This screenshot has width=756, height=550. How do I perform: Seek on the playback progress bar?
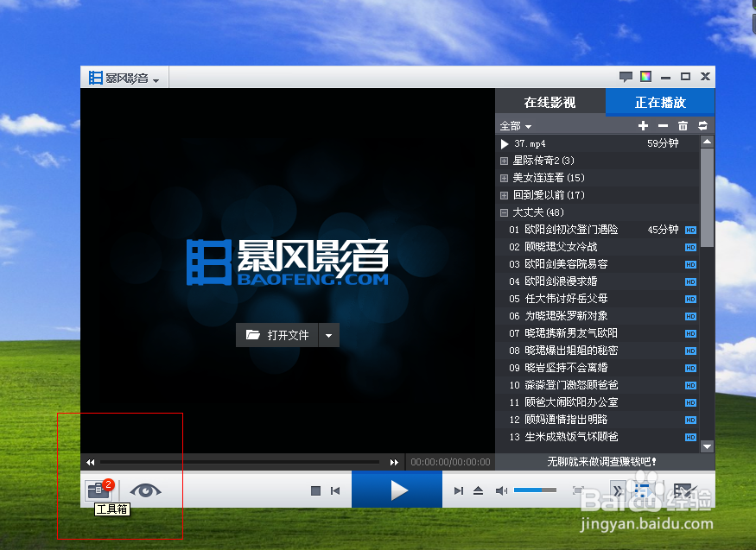tap(239, 462)
